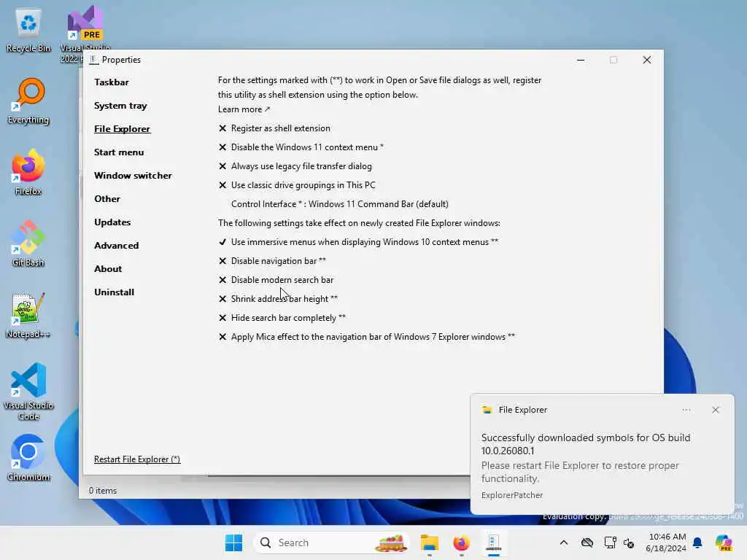This screenshot has width=747, height=560.
Task: Toggle Use classic drive groupings in This PC
Action: [x=298, y=185]
